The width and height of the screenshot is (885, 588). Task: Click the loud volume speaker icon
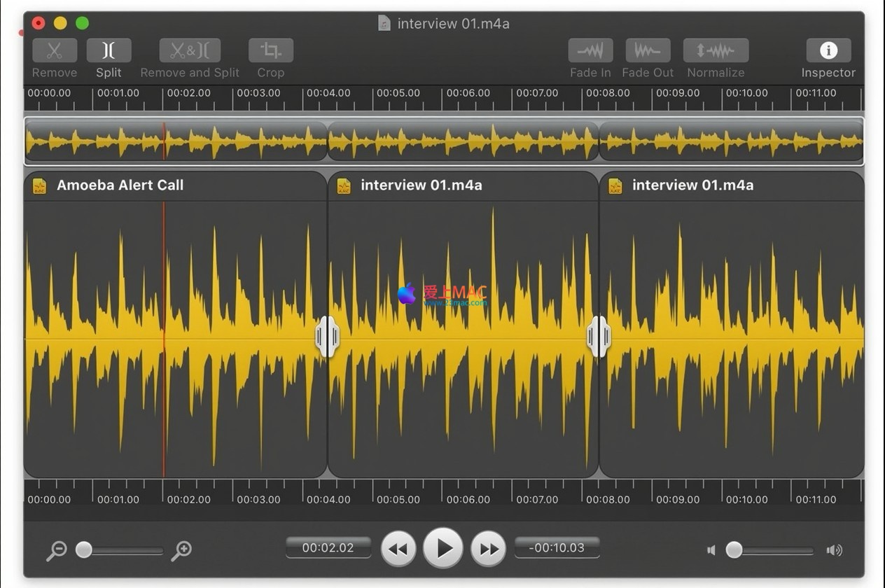(x=834, y=550)
